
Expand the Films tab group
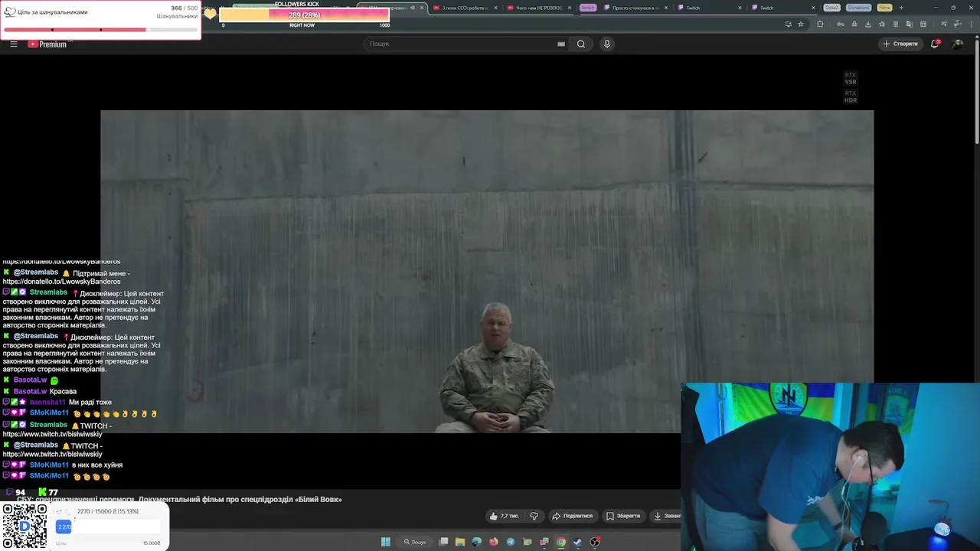click(x=884, y=8)
